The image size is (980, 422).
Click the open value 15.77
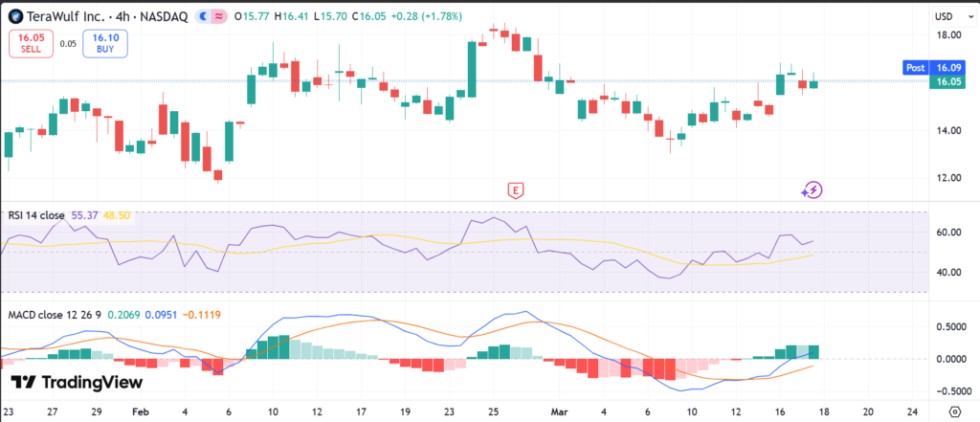click(256, 17)
